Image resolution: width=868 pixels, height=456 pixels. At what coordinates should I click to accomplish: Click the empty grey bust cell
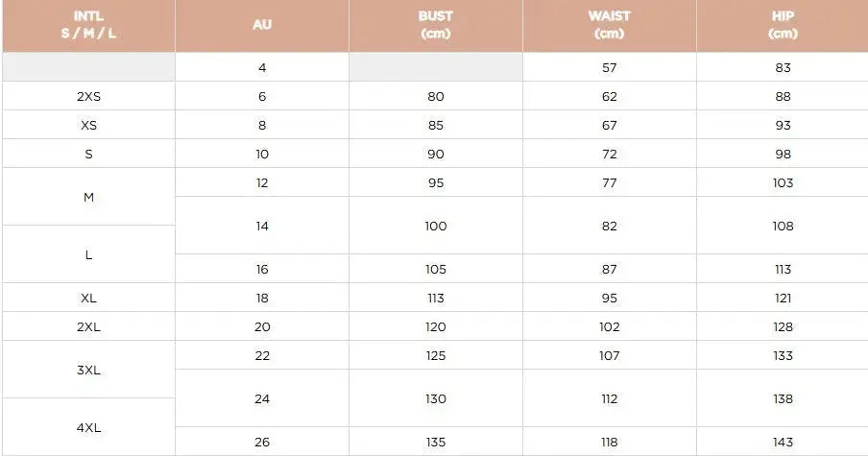[x=436, y=67]
